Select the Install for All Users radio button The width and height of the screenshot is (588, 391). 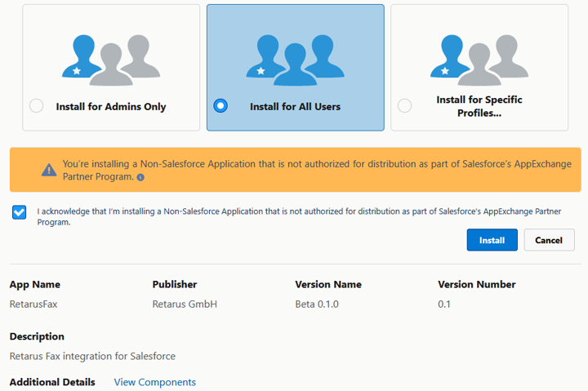click(x=220, y=106)
